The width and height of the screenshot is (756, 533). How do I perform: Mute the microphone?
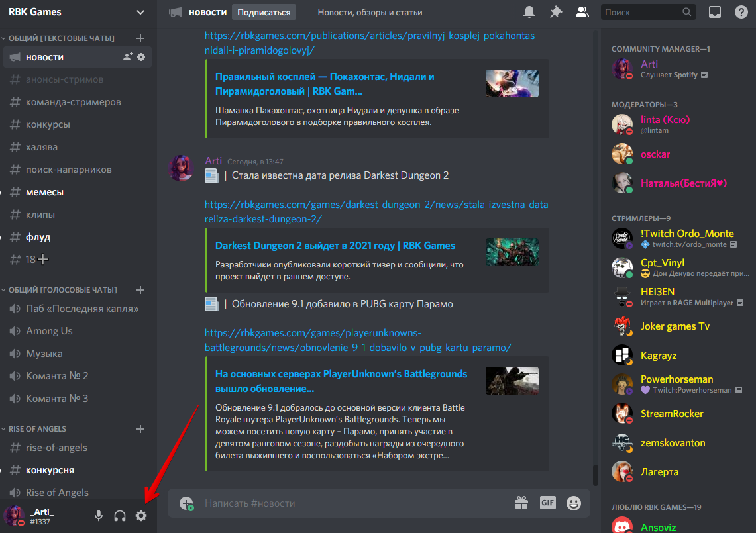pyautogui.click(x=98, y=516)
